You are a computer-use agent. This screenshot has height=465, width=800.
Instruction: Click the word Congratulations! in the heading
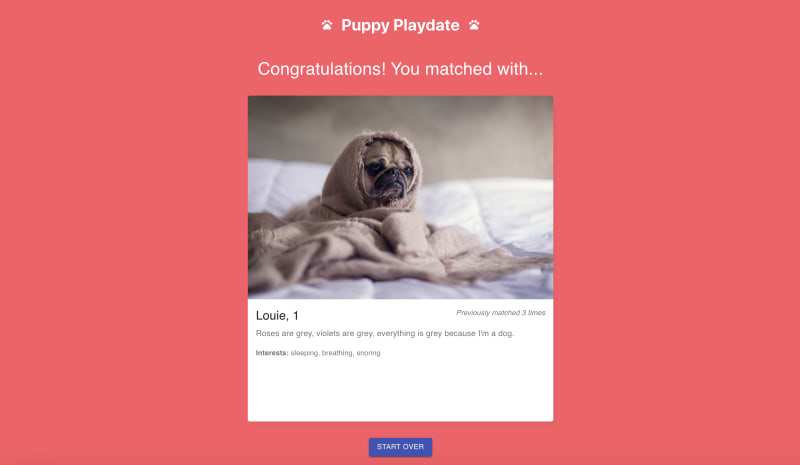321,69
